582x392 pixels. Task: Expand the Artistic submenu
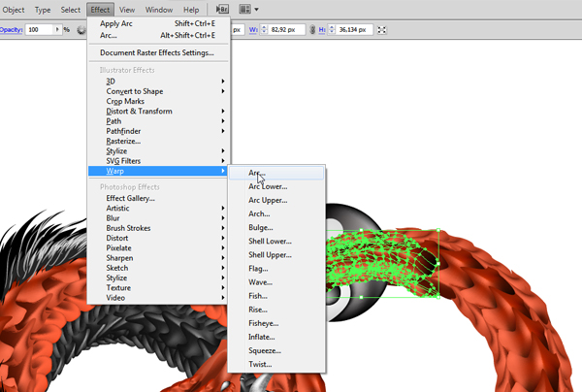[x=158, y=209]
